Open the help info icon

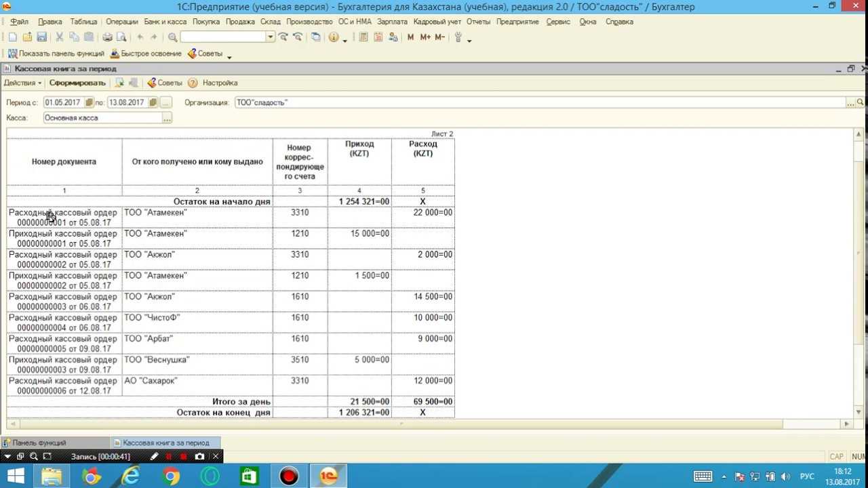pyautogui.click(x=334, y=37)
